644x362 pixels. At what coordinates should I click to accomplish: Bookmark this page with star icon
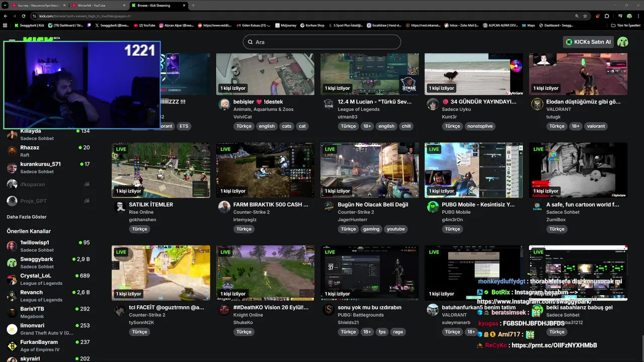click(x=585, y=16)
